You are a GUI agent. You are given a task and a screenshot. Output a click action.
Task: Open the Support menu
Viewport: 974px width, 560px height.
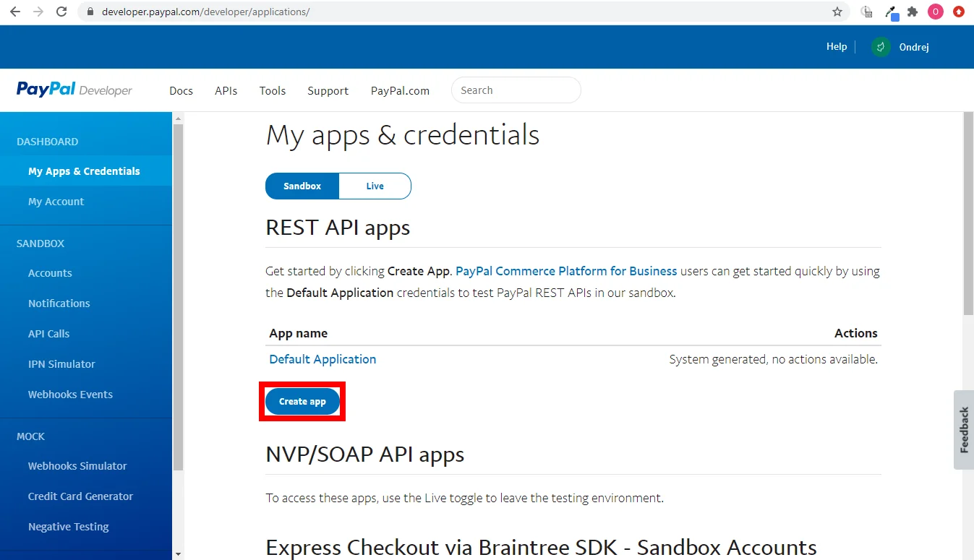click(x=328, y=90)
